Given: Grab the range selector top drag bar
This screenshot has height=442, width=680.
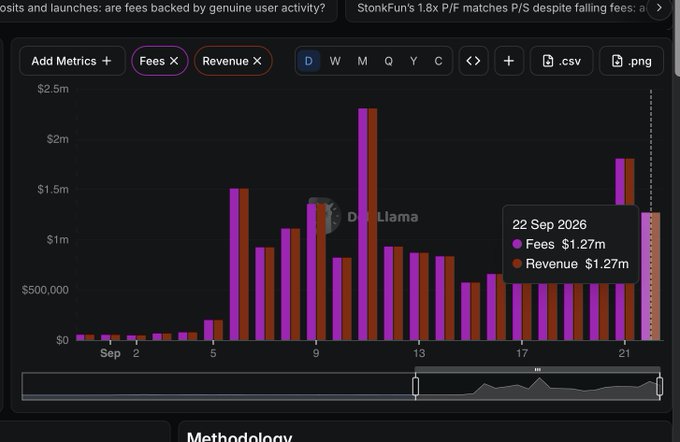Looking at the screenshot, I should click(x=537, y=370).
